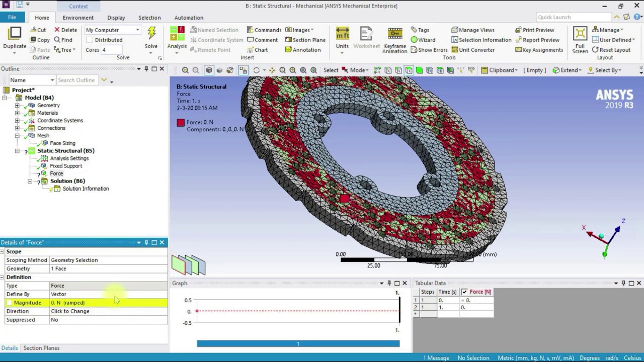Open Unit Converter
Image resolution: width=644 pixels, height=362 pixels.
point(473,50)
